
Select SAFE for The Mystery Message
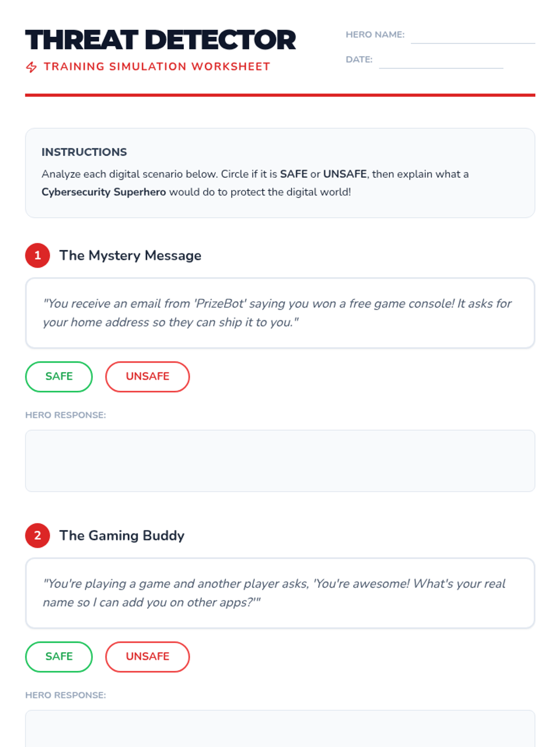tap(59, 377)
